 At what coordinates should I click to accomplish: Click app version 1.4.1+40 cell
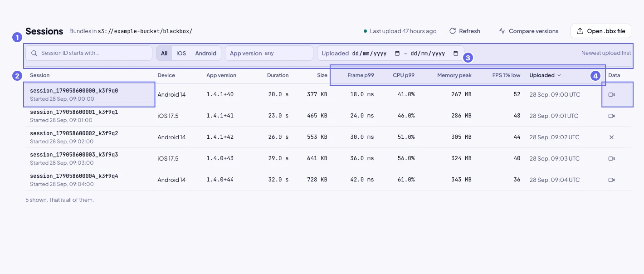[220, 94]
